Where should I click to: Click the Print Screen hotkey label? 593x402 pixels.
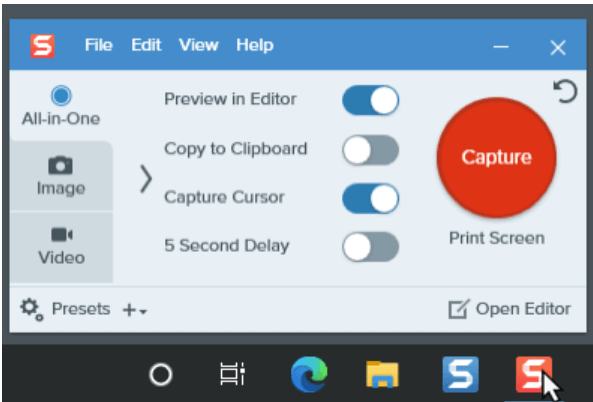tap(497, 238)
